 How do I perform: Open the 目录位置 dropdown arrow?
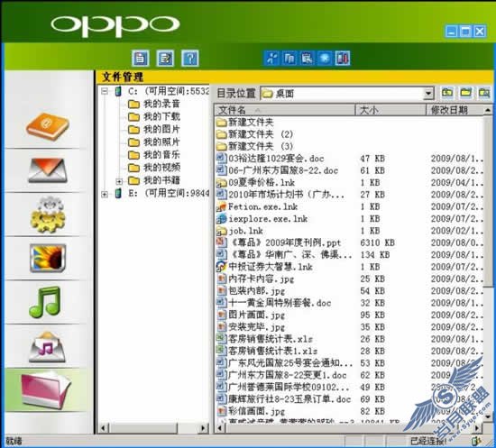(428, 94)
